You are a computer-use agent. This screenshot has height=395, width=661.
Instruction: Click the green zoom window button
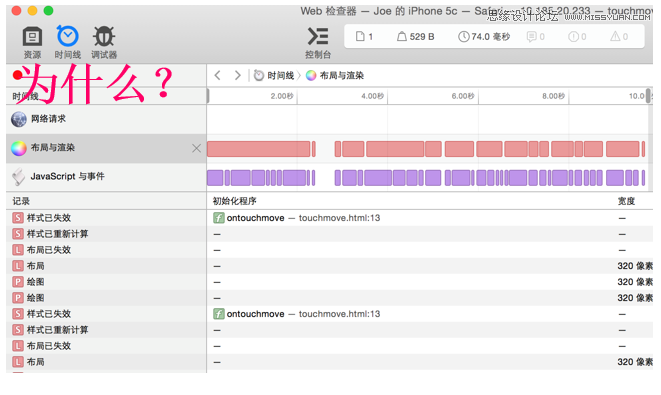point(48,11)
